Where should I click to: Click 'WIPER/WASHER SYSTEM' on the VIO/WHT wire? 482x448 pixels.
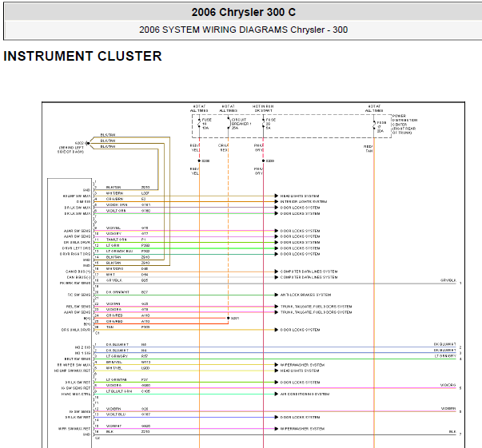click(x=302, y=429)
